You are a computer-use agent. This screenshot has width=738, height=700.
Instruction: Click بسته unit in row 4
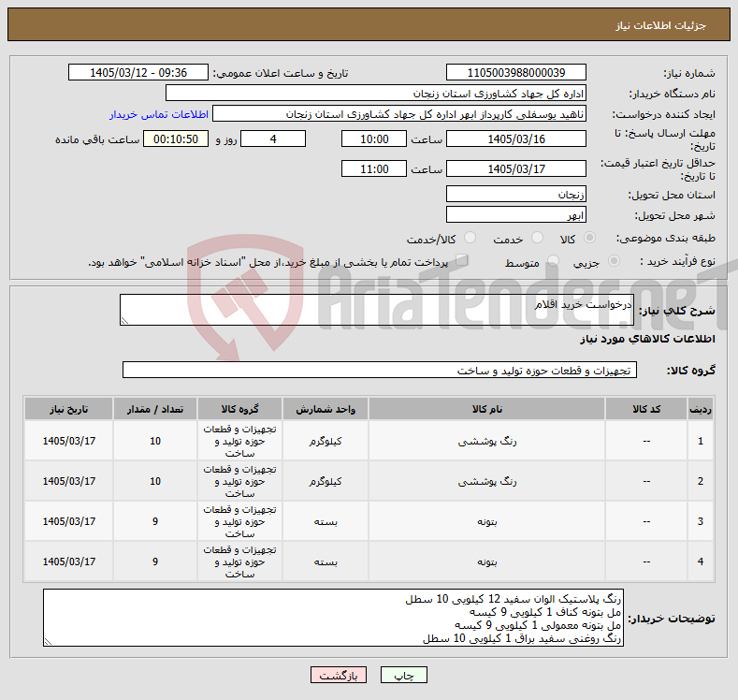click(326, 561)
